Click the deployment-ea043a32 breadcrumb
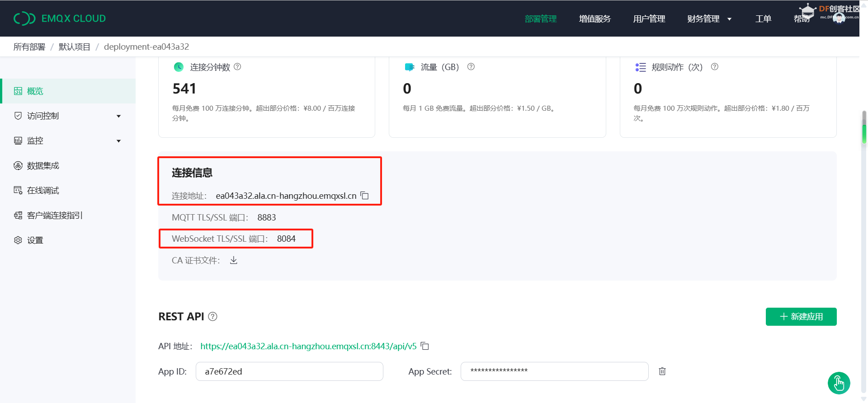This screenshot has height=403, width=868. [146, 47]
